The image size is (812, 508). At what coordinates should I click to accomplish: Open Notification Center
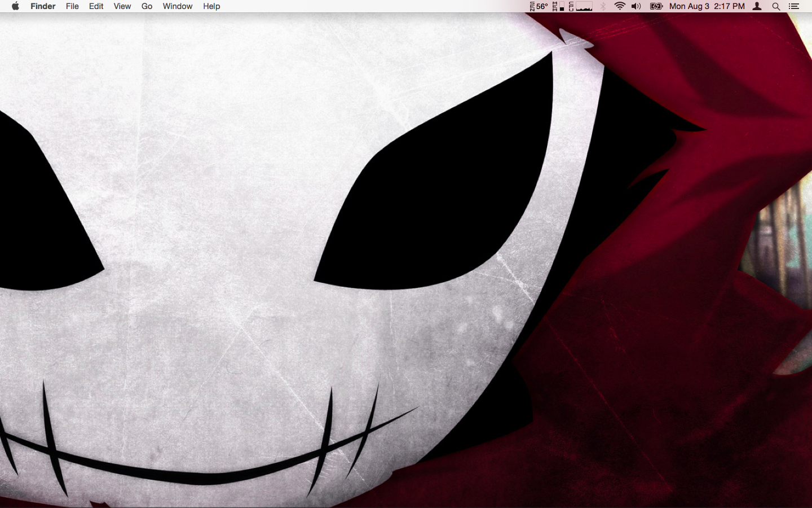794,6
